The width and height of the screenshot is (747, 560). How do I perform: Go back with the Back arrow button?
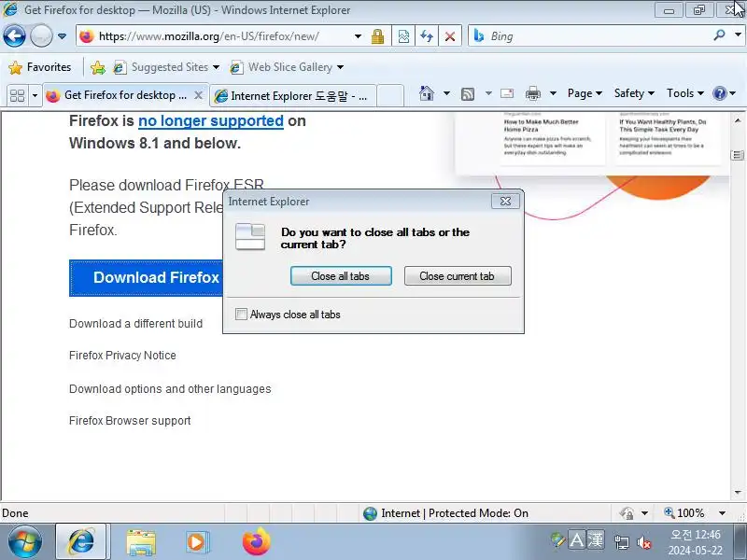tap(14, 35)
